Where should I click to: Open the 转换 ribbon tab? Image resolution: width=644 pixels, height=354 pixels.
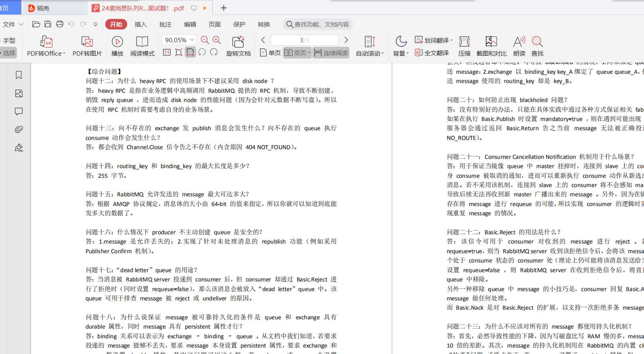click(x=264, y=24)
